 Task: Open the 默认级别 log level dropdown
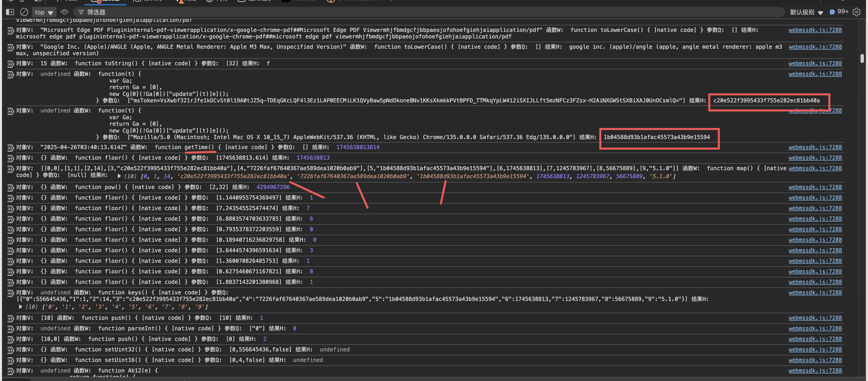point(807,12)
